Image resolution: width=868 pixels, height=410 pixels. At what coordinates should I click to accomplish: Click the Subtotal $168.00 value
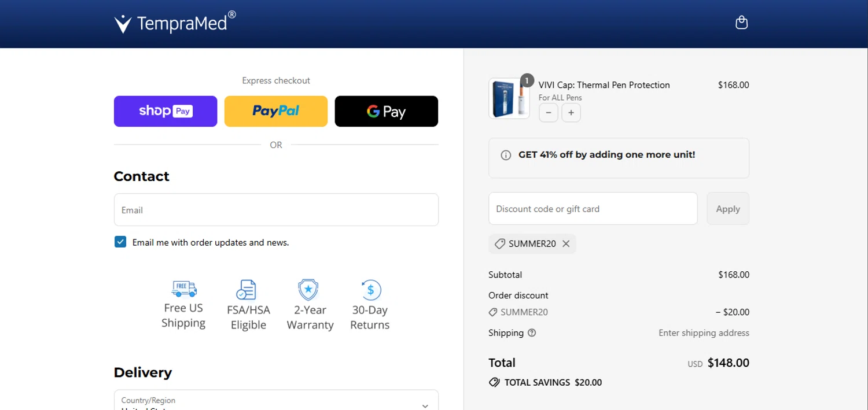pos(734,275)
